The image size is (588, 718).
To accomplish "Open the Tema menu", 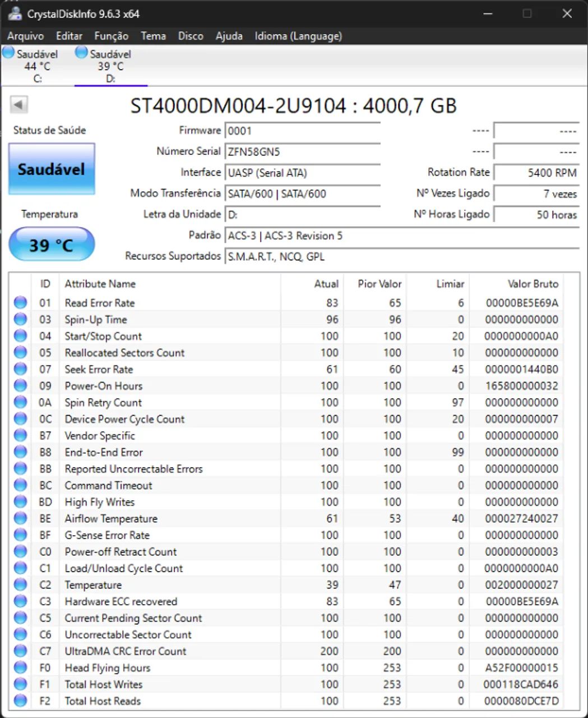I will (x=152, y=36).
